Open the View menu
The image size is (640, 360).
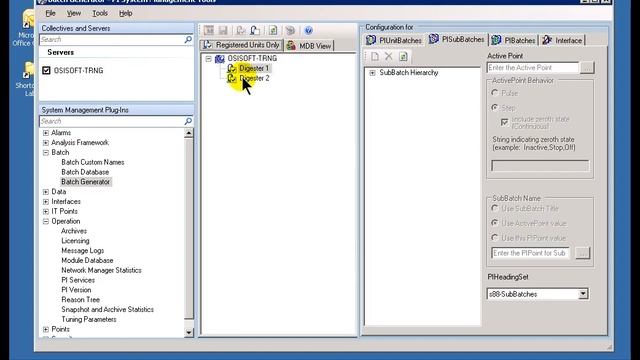(x=74, y=13)
